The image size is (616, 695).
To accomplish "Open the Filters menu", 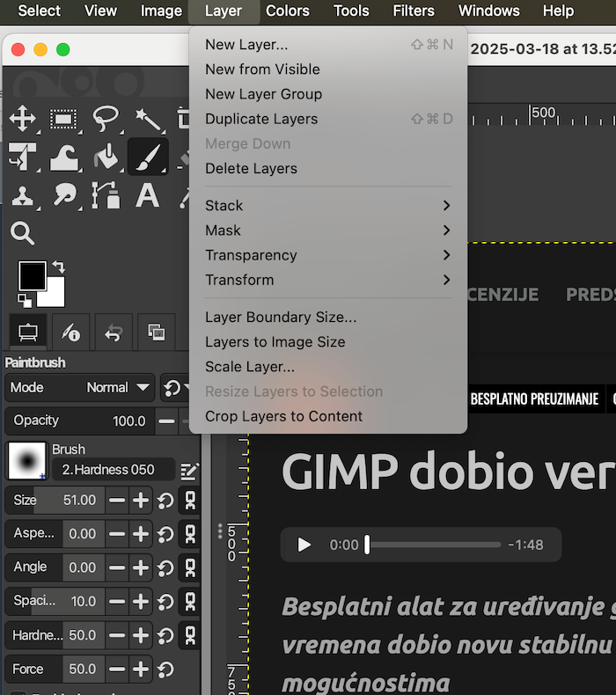I will [x=414, y=11].
